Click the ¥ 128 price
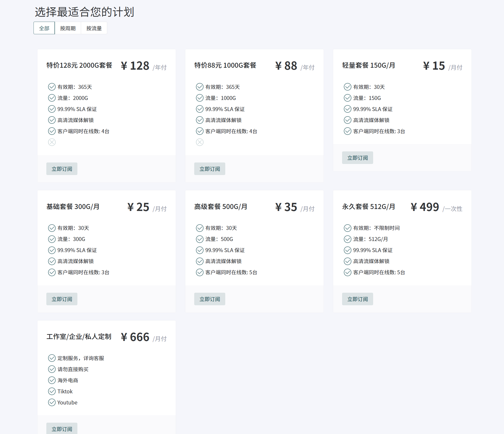Screen dimensions: 504x434 pyautogui.click(x=135, y=66)
